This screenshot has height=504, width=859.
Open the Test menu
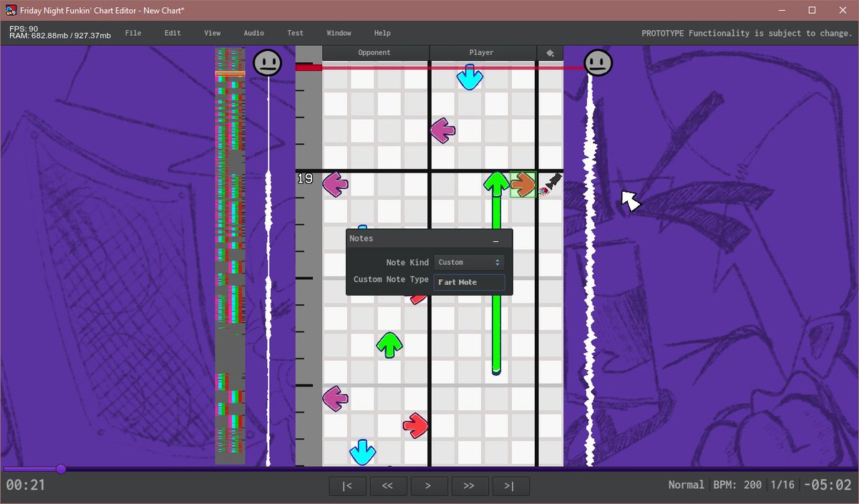coord(295,33)
